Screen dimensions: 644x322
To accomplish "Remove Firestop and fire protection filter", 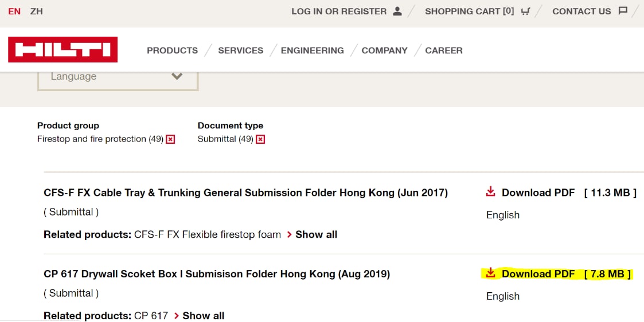I will tap(170, 139).
